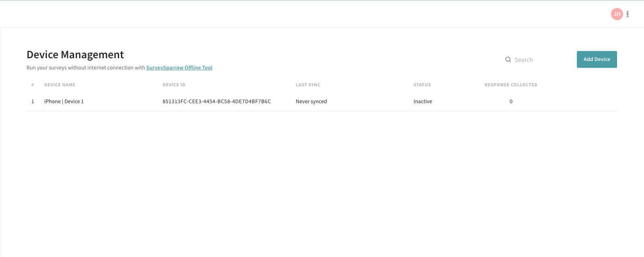The height and width of the screenshot is (257, 644).
Task: Click row number 1 in the table
Action: pyautogui.click(x=33, y=102)
